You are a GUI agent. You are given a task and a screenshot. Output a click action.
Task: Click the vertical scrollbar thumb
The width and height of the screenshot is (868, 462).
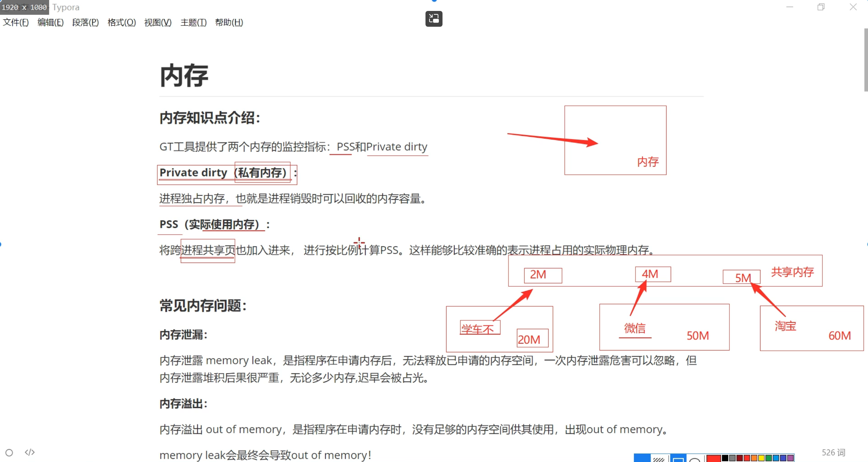[866, 60]
